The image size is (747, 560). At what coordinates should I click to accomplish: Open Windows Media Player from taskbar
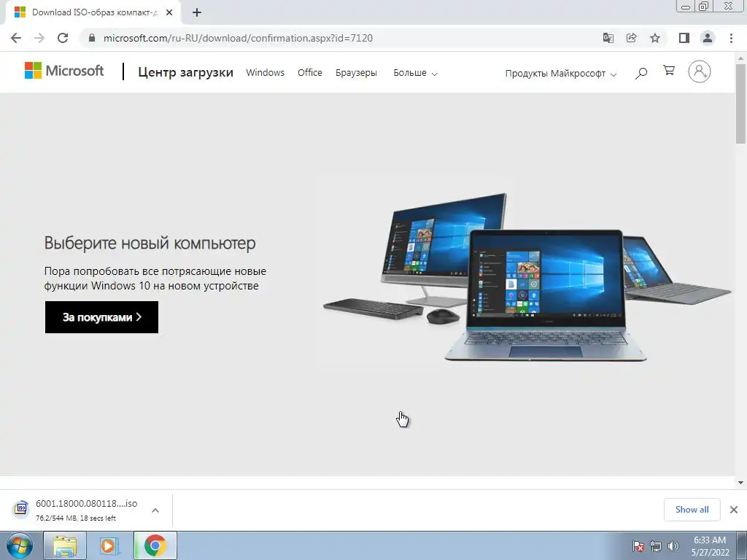click(x=109, y=545)
